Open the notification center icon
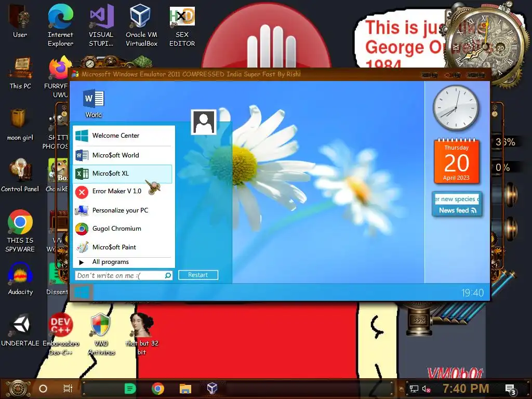Viewport: 532px width, 399px height. (511, 390)
